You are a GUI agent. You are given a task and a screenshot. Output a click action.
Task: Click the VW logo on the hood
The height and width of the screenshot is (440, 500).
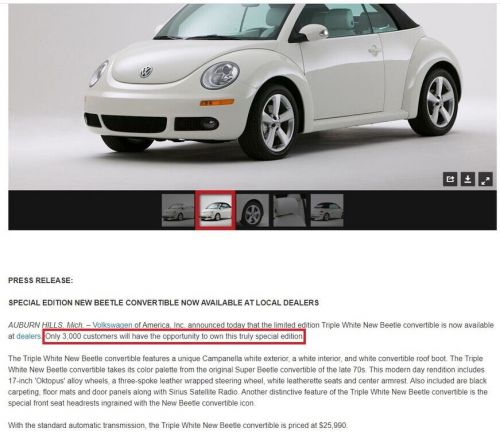click(146, 71)
